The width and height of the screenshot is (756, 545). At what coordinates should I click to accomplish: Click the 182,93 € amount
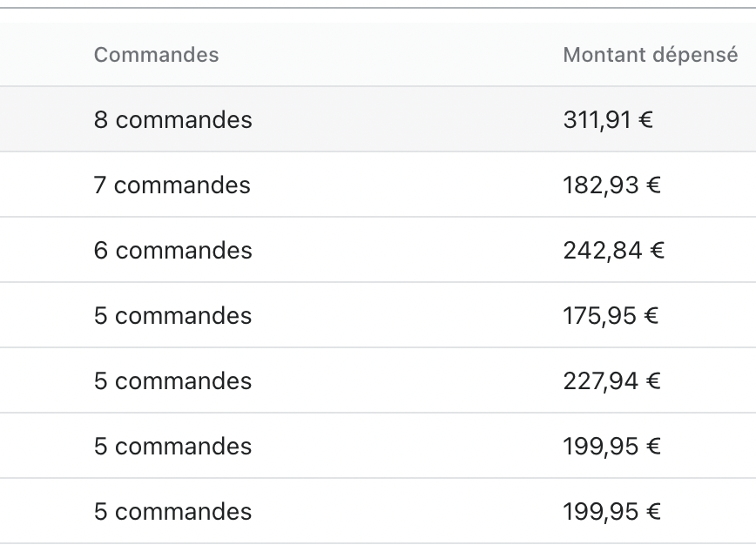611,185
